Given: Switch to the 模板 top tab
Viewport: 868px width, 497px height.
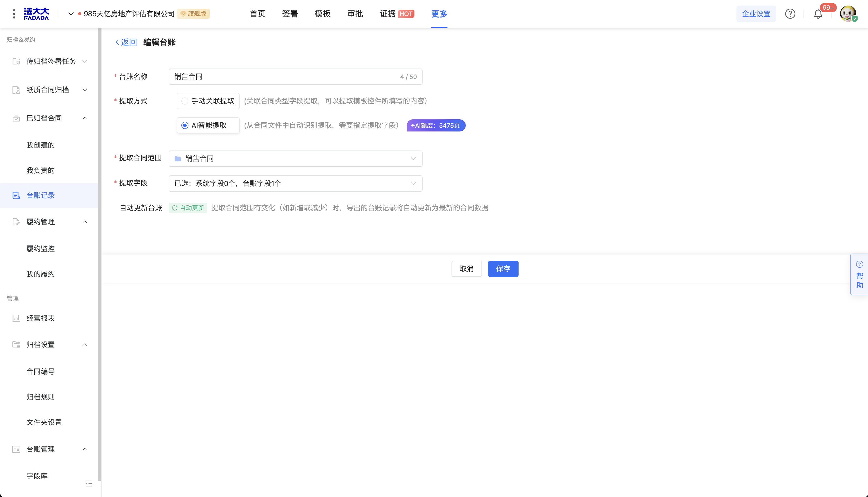Looking at the screenshot, I should coord(322,14).
